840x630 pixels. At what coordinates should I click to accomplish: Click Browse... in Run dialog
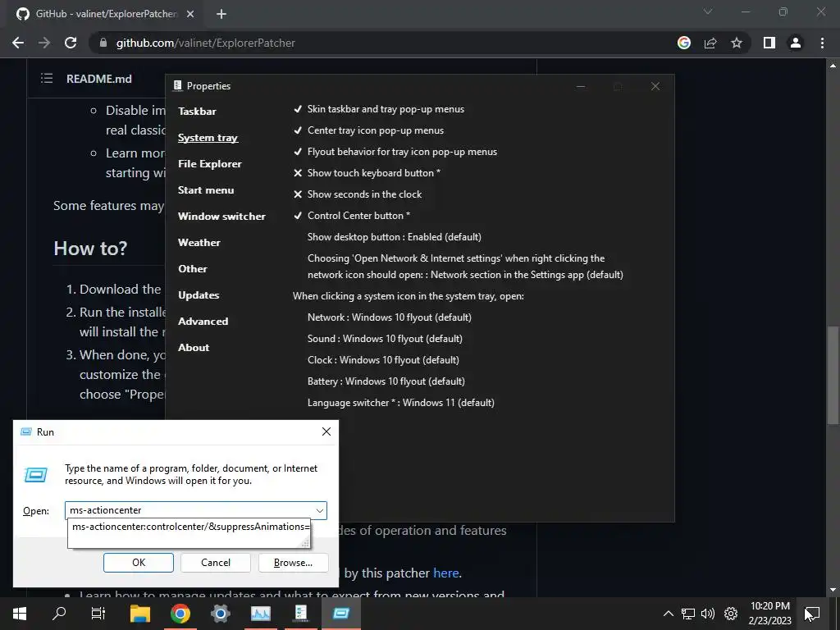point(293,563)
